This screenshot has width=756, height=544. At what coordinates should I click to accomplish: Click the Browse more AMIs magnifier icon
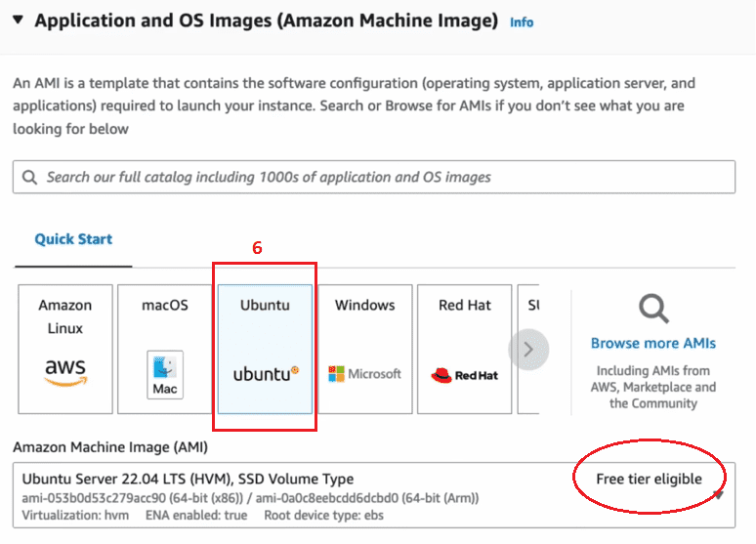[653, 309]
